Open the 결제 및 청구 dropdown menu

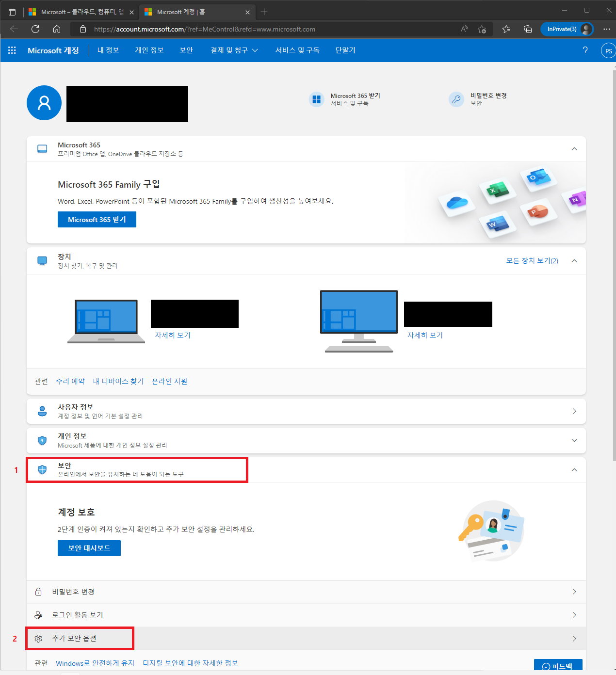pos(234,50)
